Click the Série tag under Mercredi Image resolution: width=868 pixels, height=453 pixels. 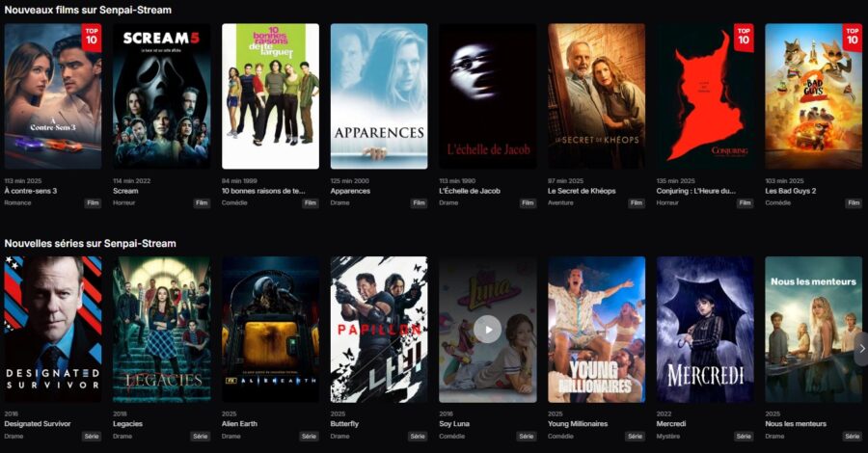coord(744,437)
